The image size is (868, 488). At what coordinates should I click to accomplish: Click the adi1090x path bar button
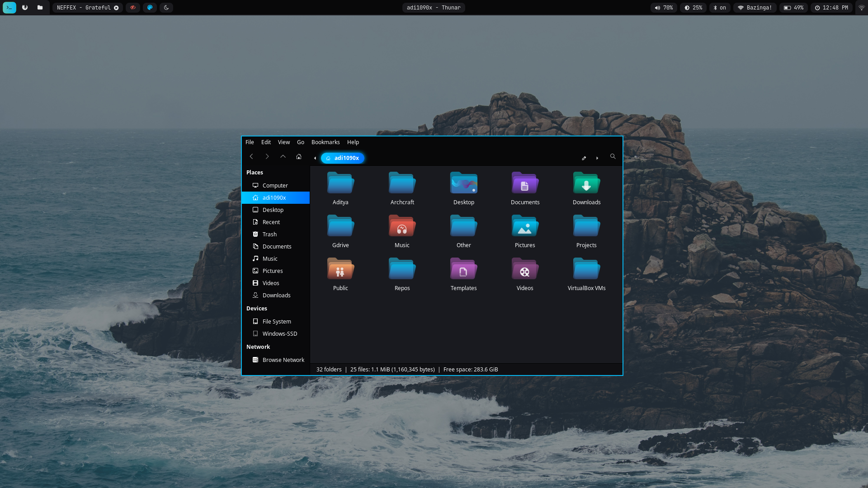point(343,158)
